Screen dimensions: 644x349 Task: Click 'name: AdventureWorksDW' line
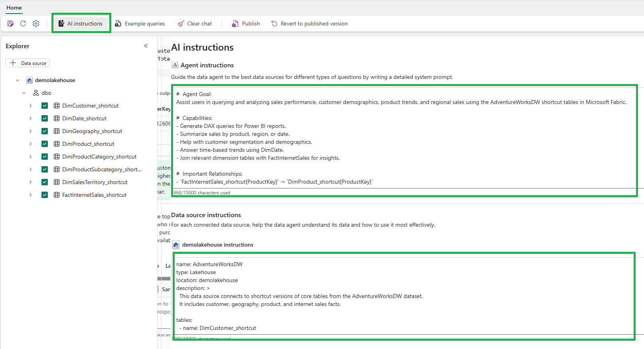pos(209,264)
